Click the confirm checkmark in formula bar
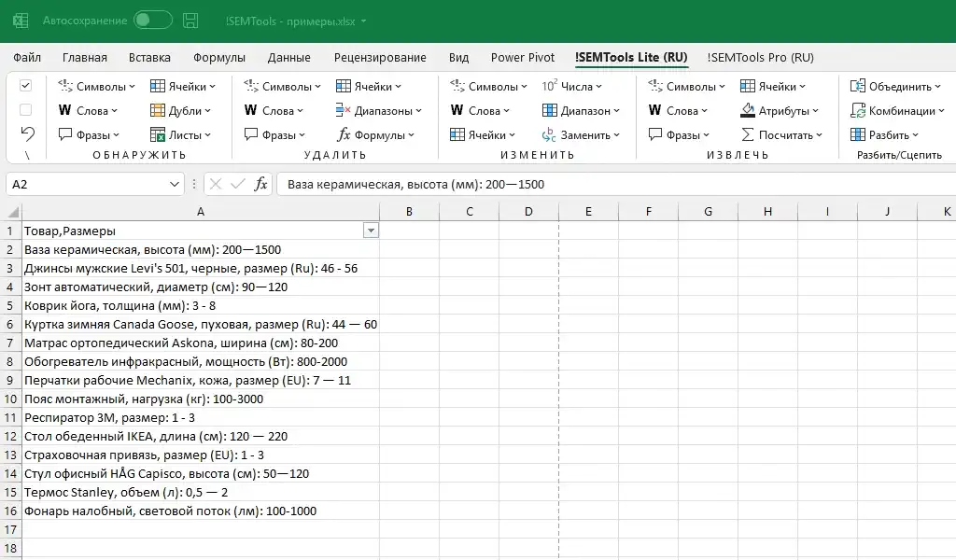The image size is (956, 560). (x=238, y=184)
